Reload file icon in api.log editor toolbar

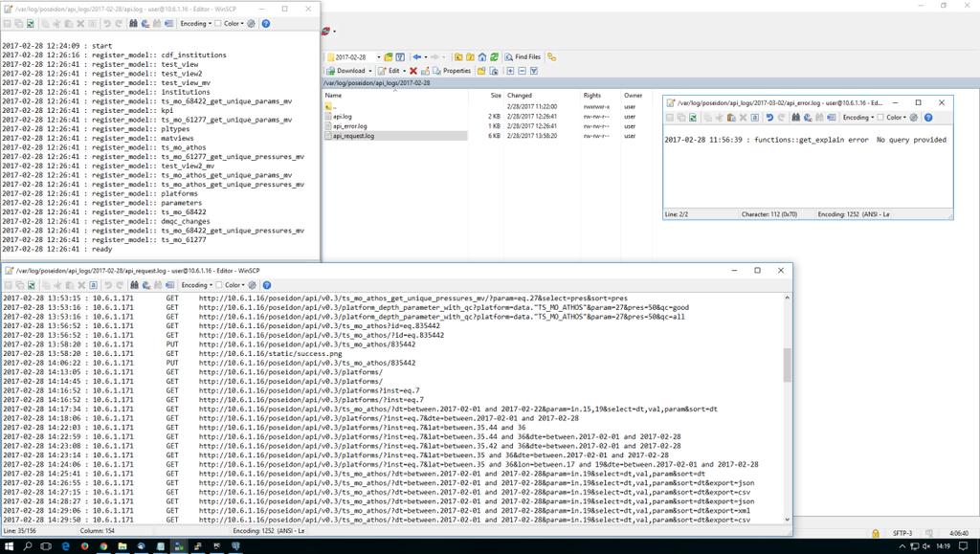point(30,24)
